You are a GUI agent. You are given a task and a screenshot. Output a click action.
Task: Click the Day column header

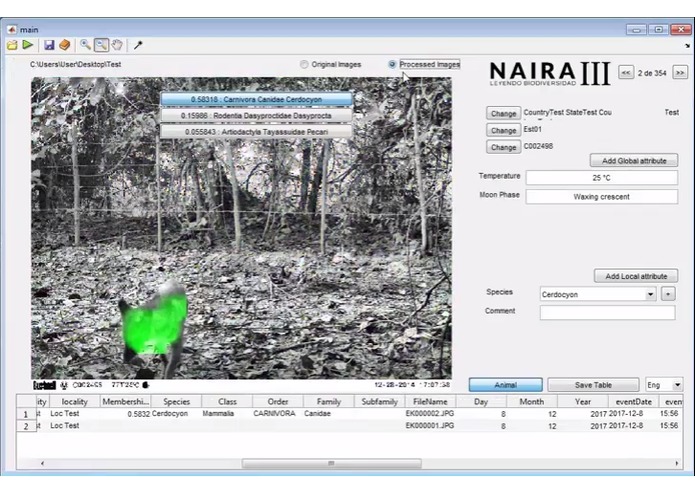pos(481,401)
